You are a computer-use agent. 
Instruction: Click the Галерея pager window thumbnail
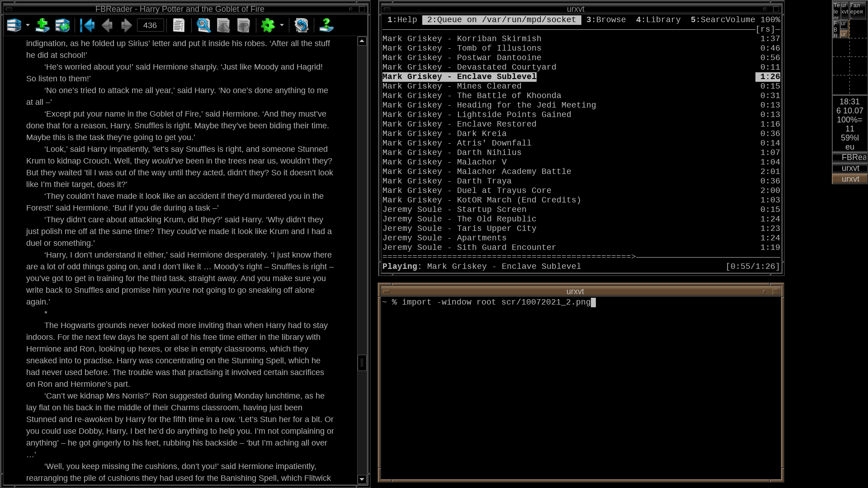coord(858,10)
